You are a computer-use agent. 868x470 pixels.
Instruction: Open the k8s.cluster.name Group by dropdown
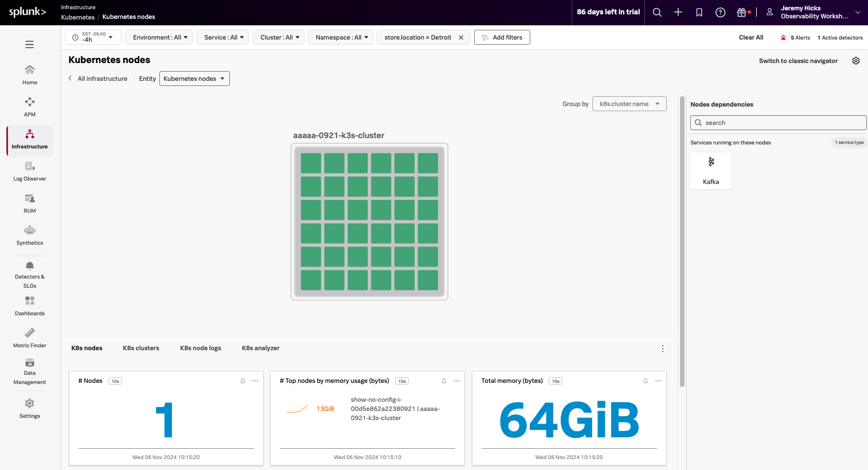629,104
